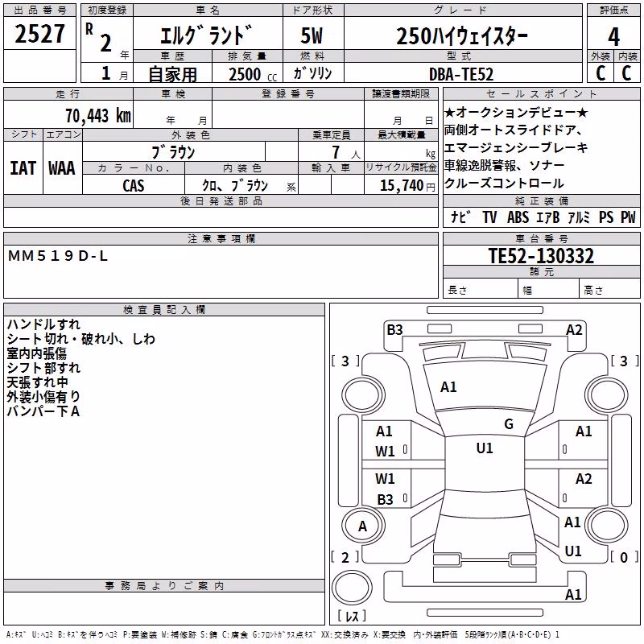The width and height of the screenshot is (644, 644).
Task: Select the TV equipment entry
Action: click(x=489, y=217)
